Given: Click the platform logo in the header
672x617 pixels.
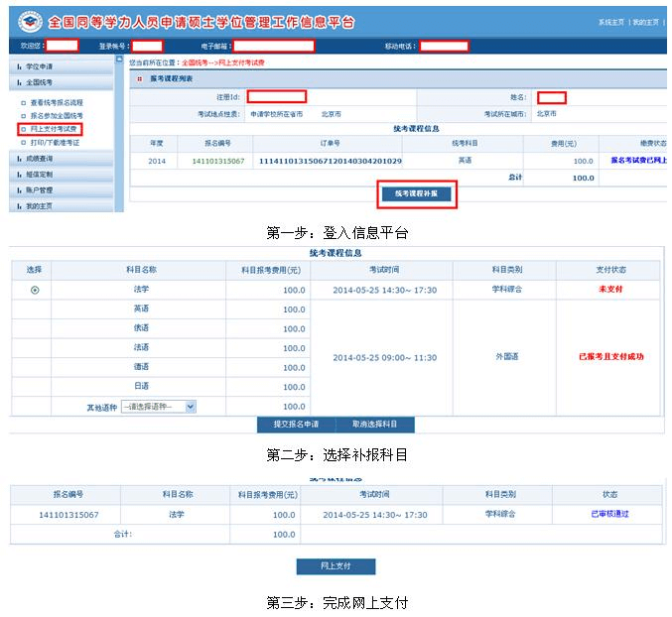Looking at the screenshot, I should tap(27, 22).
